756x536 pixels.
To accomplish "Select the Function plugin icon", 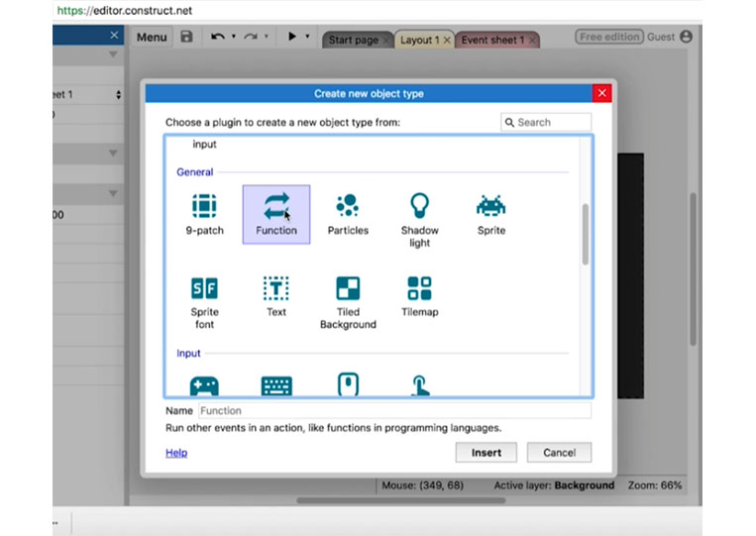I will [x=276, y=206].
